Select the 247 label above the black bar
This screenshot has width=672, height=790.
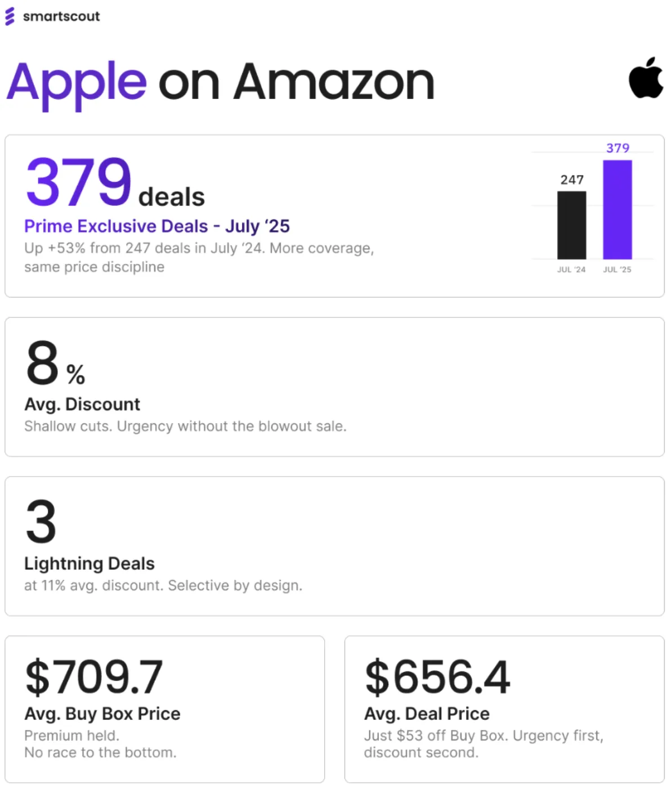click(572, 179)
